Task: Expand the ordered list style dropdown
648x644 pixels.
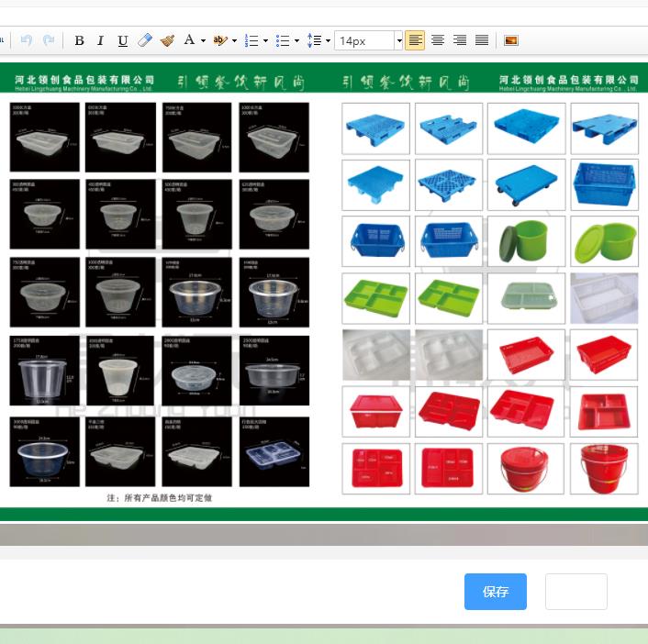Action: pyautogui.click(x=266, y=41)
